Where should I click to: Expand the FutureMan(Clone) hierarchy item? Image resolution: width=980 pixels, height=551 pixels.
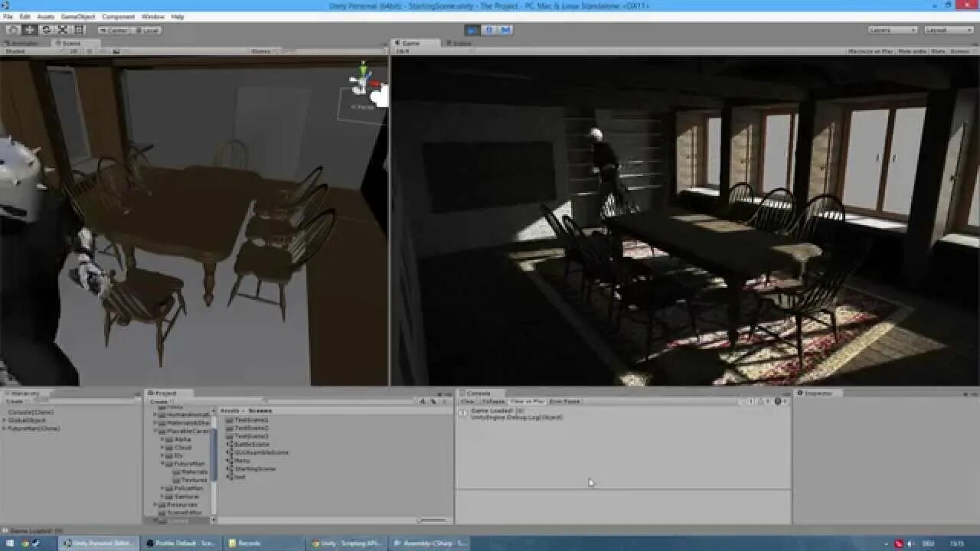point(5,428)
